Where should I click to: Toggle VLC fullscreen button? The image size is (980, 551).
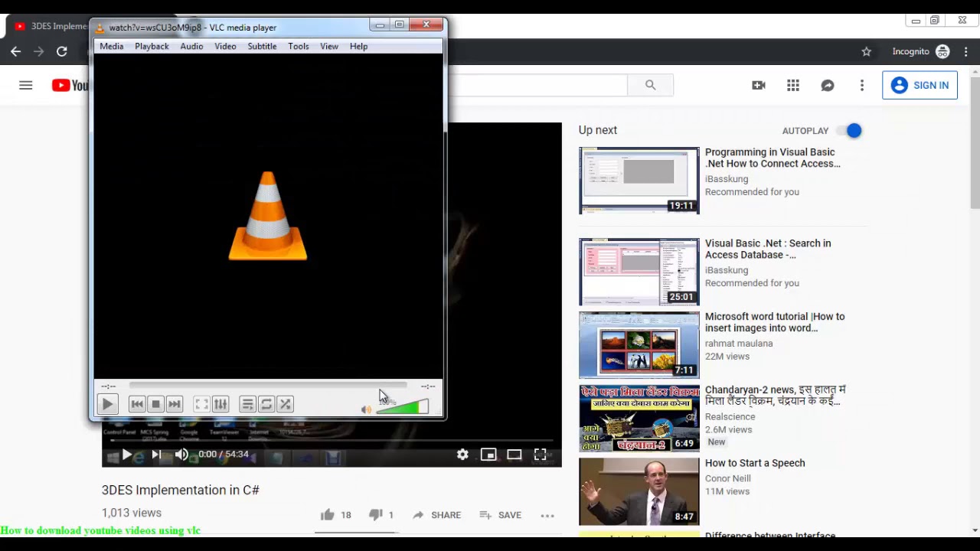point(201,404)
